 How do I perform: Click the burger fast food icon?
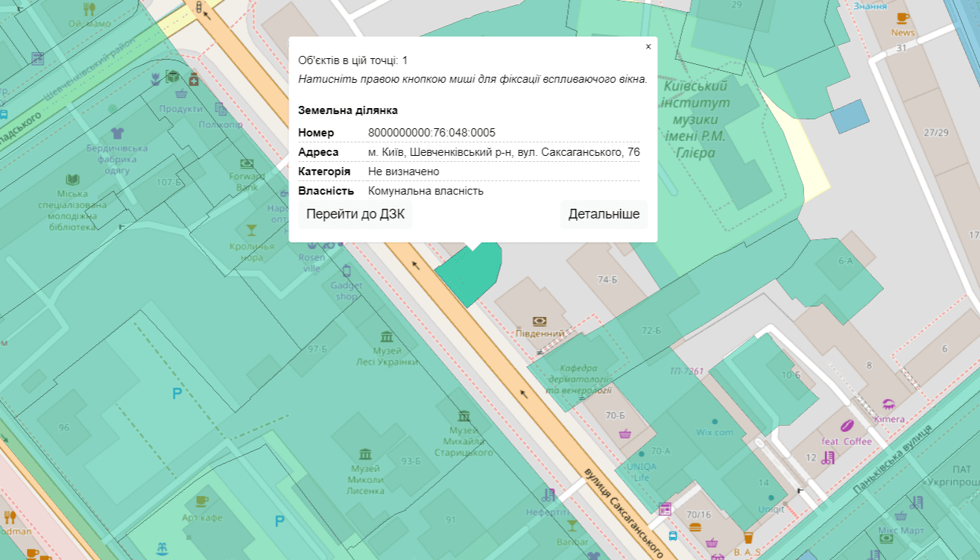[696, 526]
